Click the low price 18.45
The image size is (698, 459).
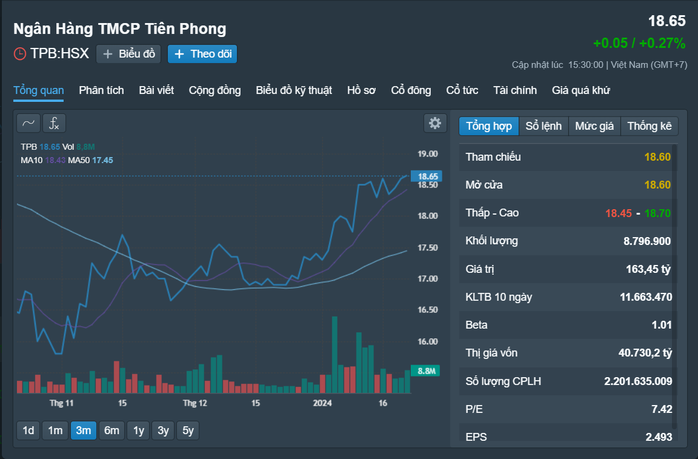pyautogui.click(x=618, y=213)
